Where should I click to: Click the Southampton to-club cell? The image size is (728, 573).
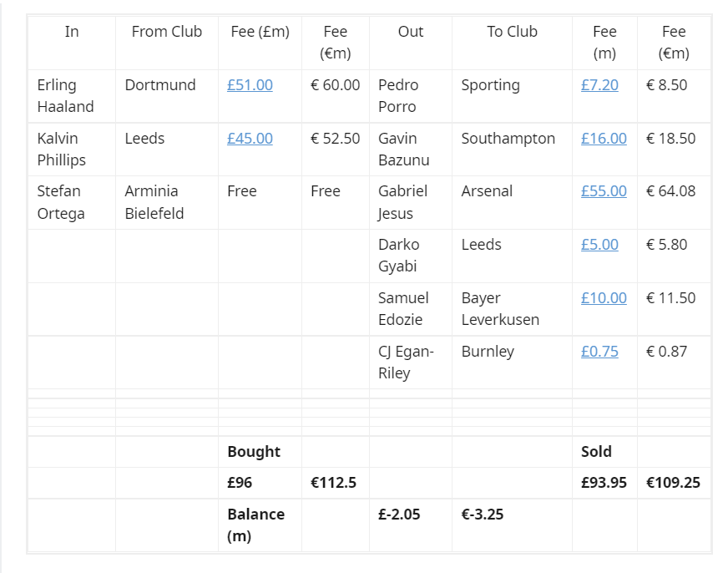512,150
